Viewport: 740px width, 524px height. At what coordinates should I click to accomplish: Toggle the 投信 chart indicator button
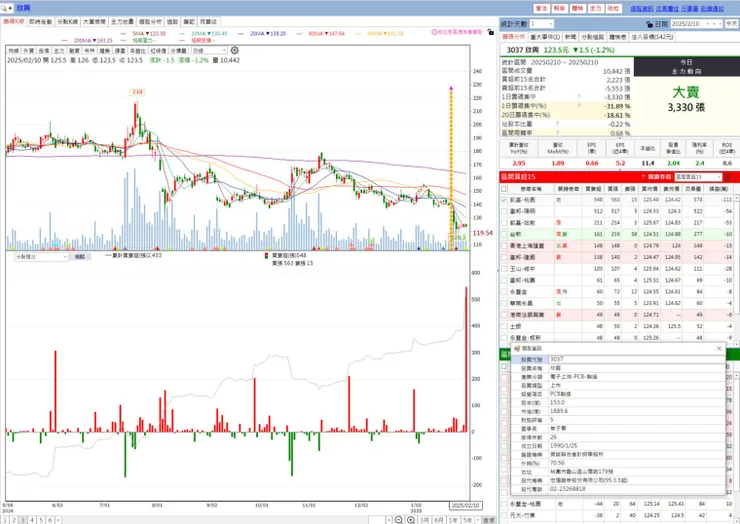click(x=44, y=51)
